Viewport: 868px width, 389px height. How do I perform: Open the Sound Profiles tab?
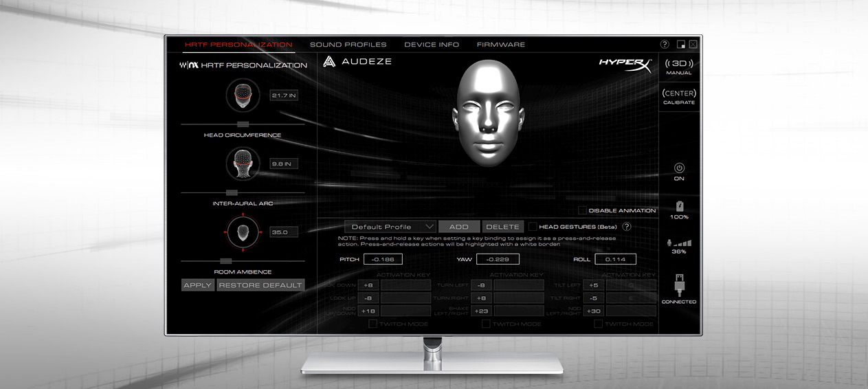[x=348, y=45]
